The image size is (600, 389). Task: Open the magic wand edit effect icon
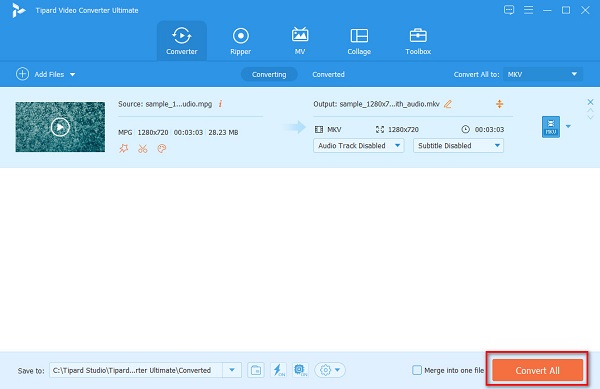point(124,148)
